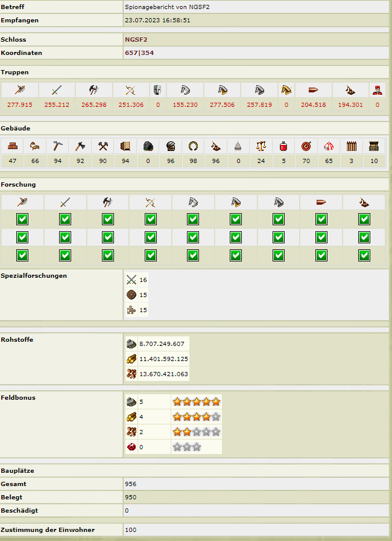Click the red-robed nobleman troop icon
Viewport: 392px width, 541px height.
(x=377, y=90)
